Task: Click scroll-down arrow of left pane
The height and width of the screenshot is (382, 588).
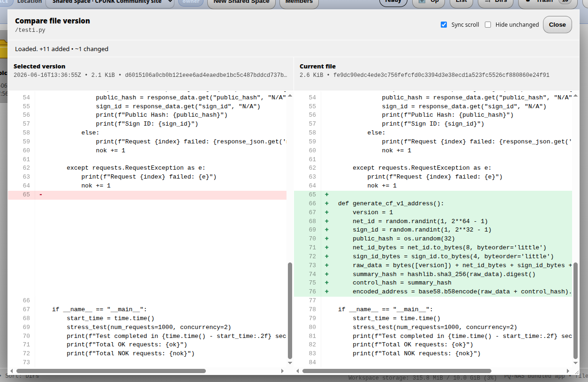Action: [290, 362]
